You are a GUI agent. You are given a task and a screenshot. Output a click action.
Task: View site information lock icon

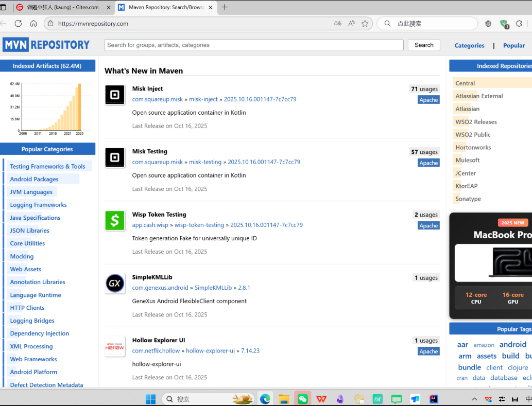[x=50, y=23]
